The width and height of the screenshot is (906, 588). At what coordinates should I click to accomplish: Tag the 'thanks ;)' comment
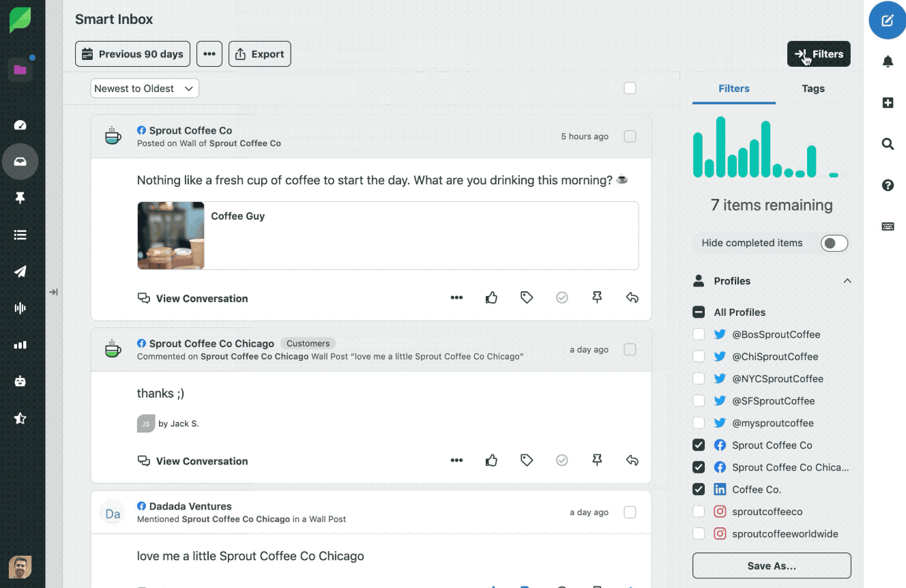pos(527,460)
